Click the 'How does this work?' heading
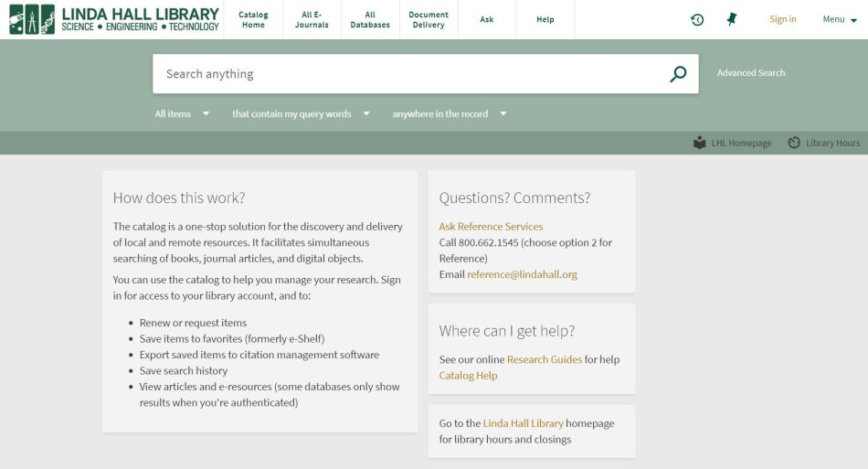Viewport: 868px width, 469px height. pos(179,197)
